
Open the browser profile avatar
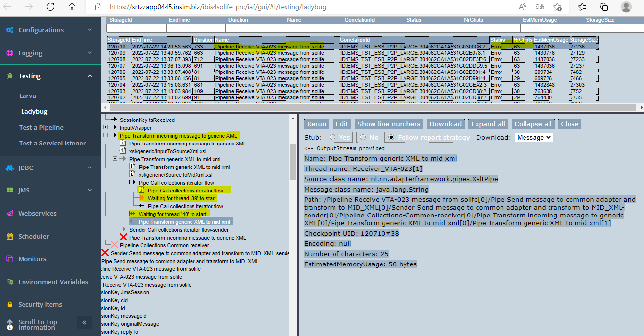click(x=626, y=7)
